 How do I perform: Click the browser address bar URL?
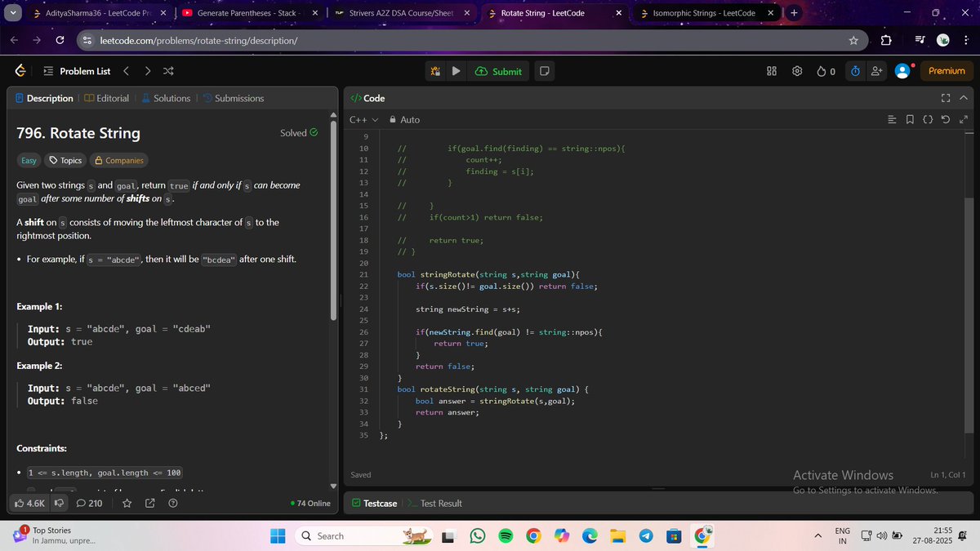(198, 40)
